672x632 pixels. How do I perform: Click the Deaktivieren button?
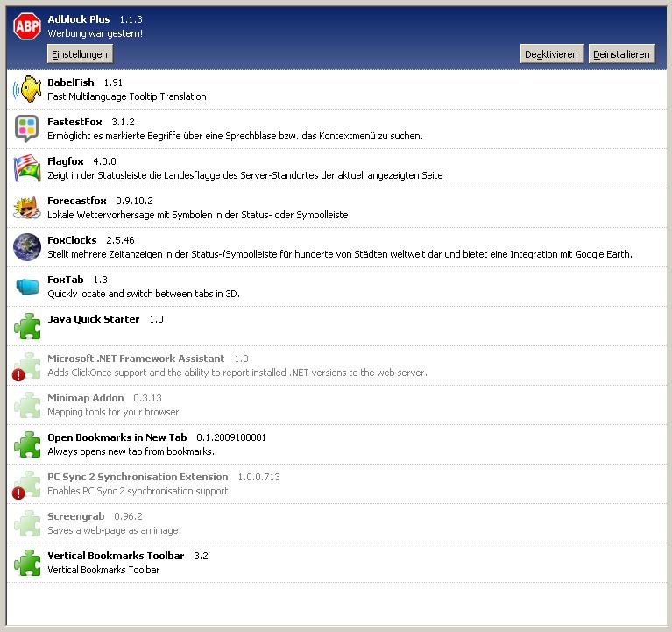click(x=552, y=54)
